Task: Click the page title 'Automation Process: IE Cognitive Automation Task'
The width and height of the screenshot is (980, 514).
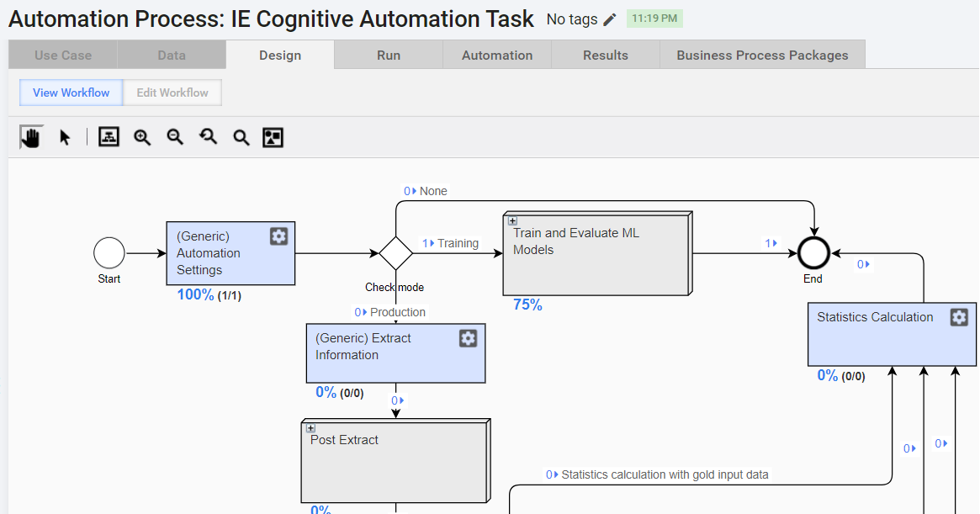Action: 271,19
